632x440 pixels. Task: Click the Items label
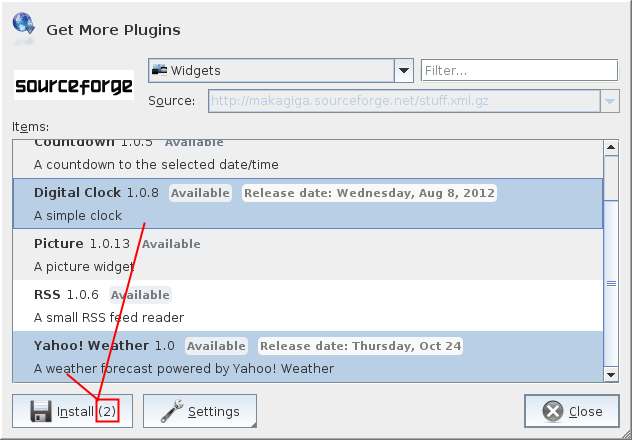tap(31, 127)
